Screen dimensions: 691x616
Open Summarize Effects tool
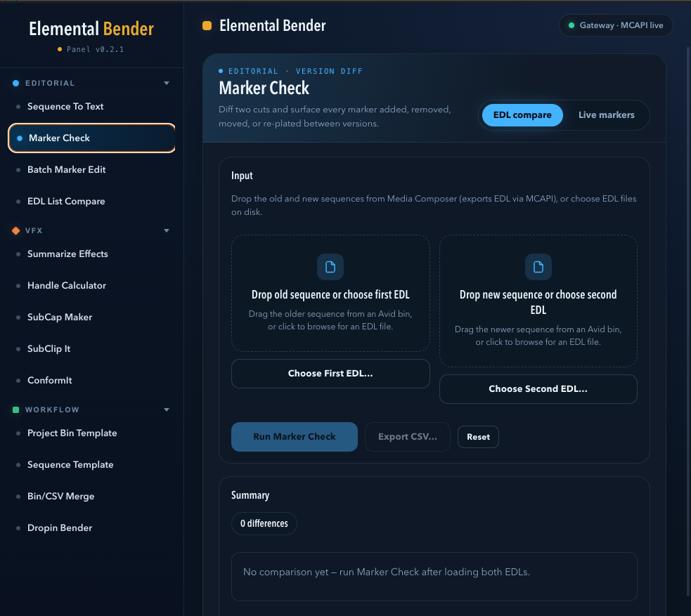click(91, 254)
